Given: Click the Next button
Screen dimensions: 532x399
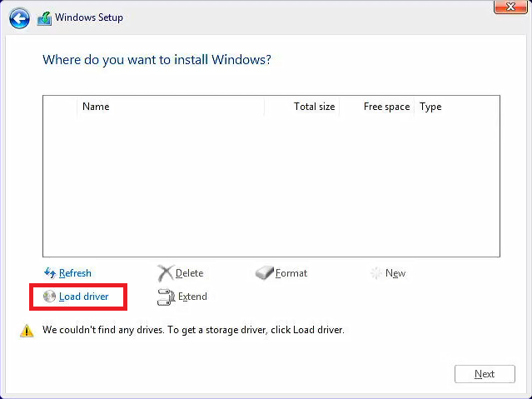Looking at the screenshot, I should tap(485, 374).
